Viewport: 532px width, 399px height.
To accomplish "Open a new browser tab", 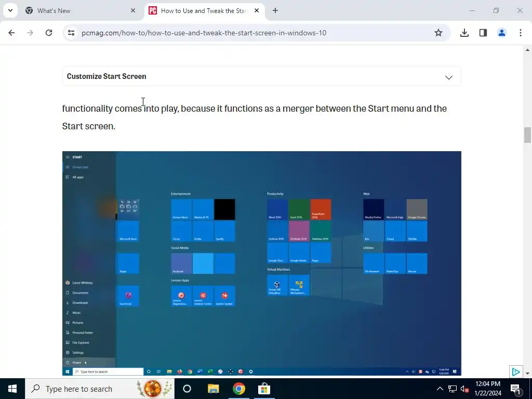I will [275, 10].
